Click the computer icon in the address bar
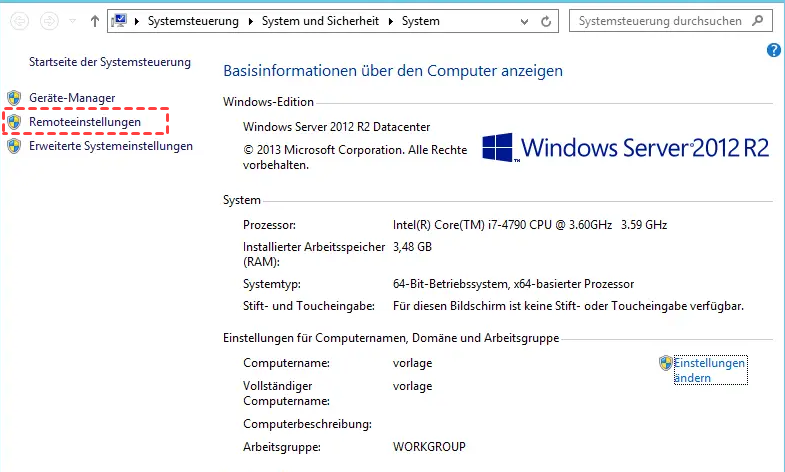785x472 pixels. (x=119, y=21)
